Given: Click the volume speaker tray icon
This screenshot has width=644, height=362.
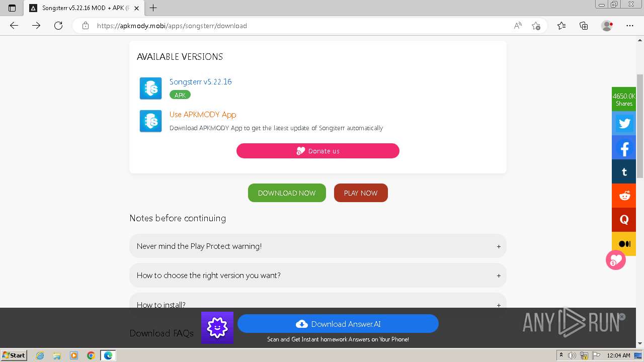Looking at the screenshot, I should pyautogui.click(x=572, y=355).
